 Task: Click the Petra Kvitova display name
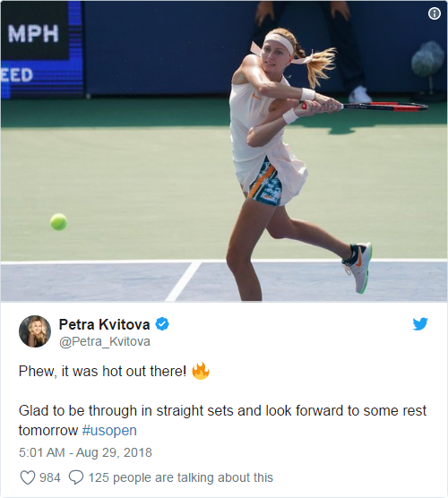click(x=104, y=324)
